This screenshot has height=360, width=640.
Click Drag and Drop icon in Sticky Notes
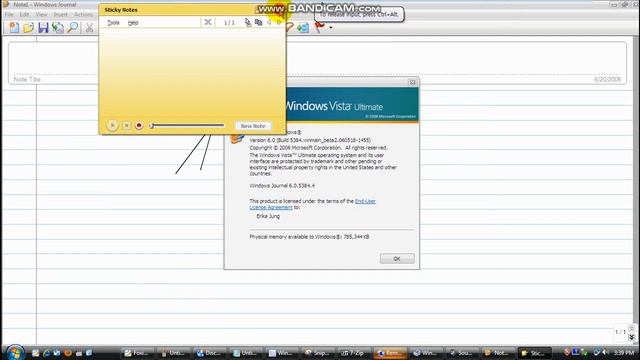point(248,22)
